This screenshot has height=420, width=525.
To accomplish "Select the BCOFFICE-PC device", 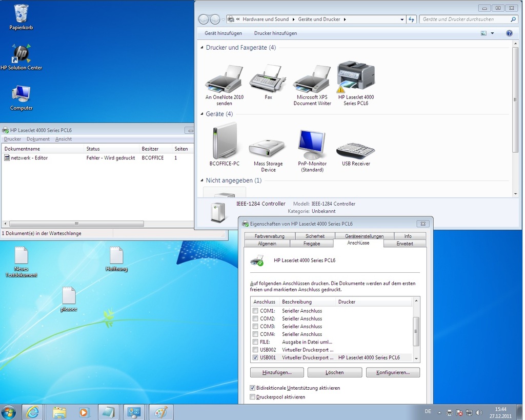I will (x=225, y=145).
